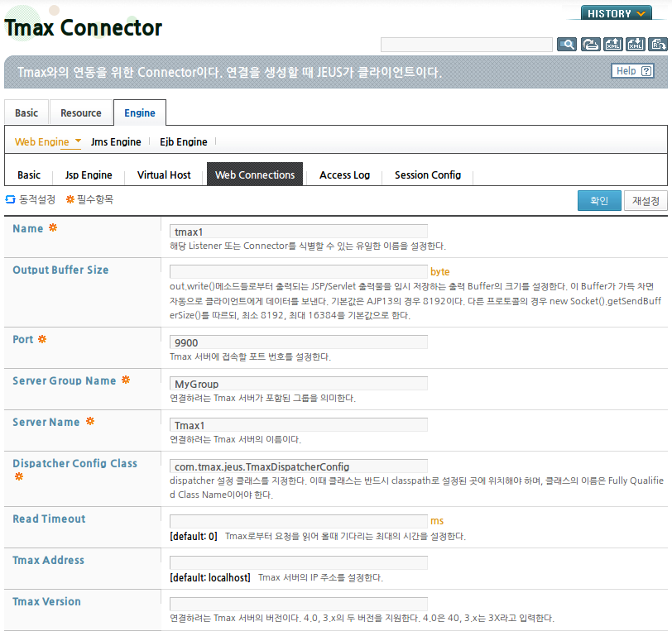Click the save-to-disk arrow toolbar icon
The image size is (672, 636).
click(x=590, y=44)
